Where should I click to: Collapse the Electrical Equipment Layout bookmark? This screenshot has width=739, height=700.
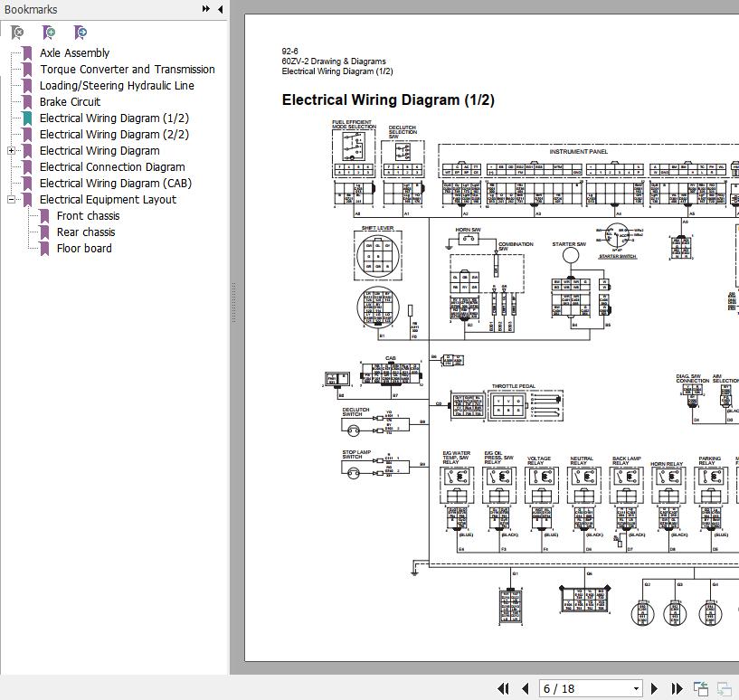11,200
